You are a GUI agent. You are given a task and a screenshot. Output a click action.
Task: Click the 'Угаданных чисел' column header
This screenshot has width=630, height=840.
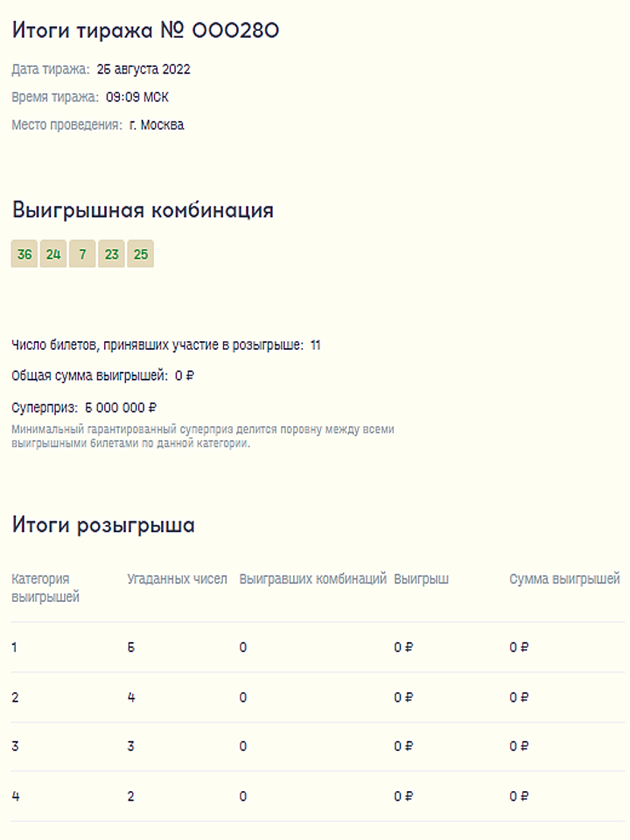(177, 579)
